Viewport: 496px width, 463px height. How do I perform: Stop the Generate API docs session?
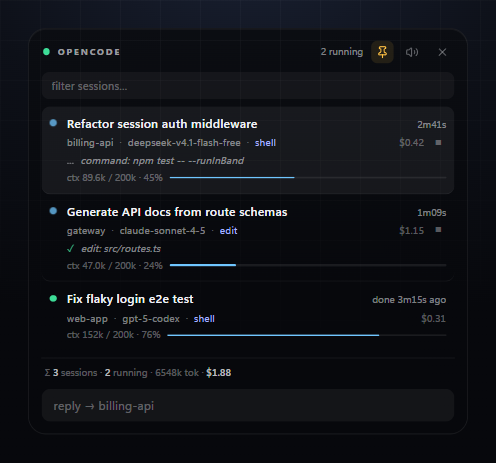pyautogui.click(x=438, y=230)
